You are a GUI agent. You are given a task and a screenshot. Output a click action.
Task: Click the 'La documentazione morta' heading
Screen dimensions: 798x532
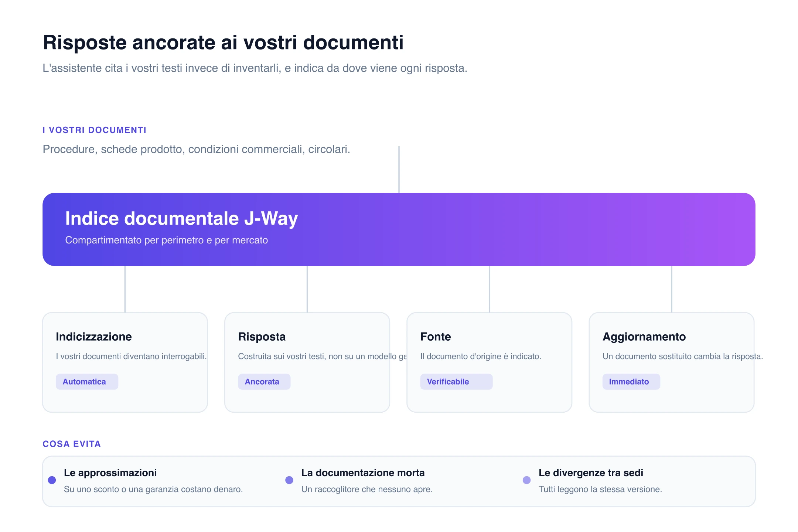(x=363, y=473)
